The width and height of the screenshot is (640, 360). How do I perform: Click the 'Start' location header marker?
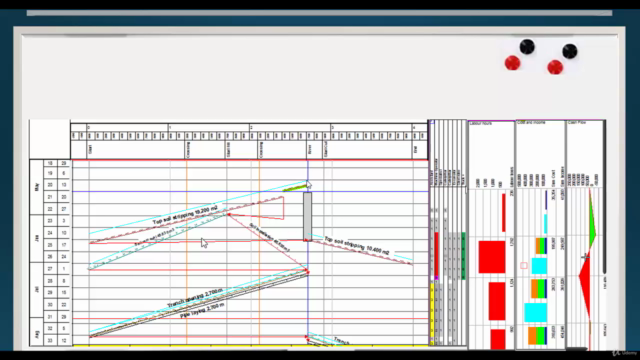click(x=90, y=149)
